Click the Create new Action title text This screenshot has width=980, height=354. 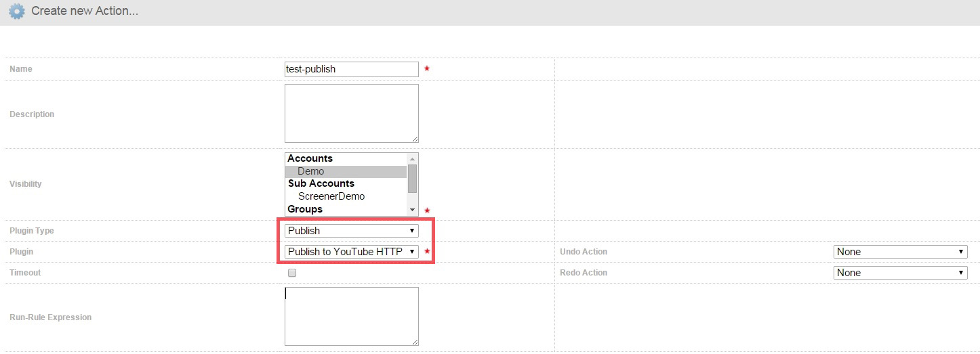[x=85, y=12]
